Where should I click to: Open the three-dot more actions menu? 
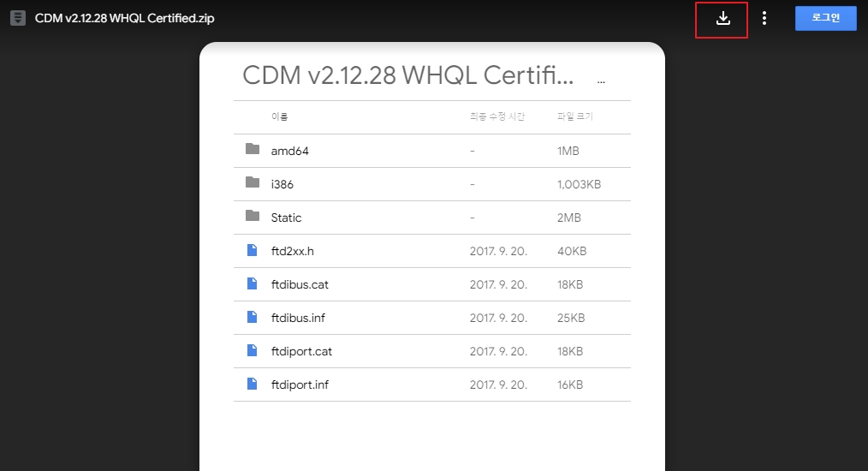click(x=764, y=18)
